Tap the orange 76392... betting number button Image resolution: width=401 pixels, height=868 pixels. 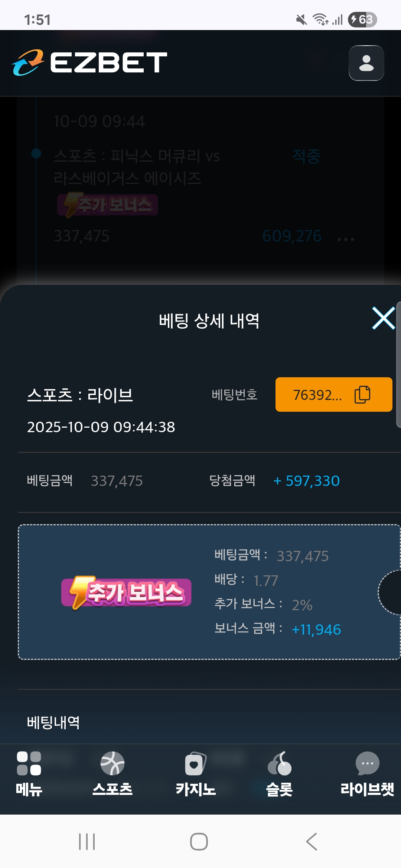pyautogui.click(x=334, y=394)
